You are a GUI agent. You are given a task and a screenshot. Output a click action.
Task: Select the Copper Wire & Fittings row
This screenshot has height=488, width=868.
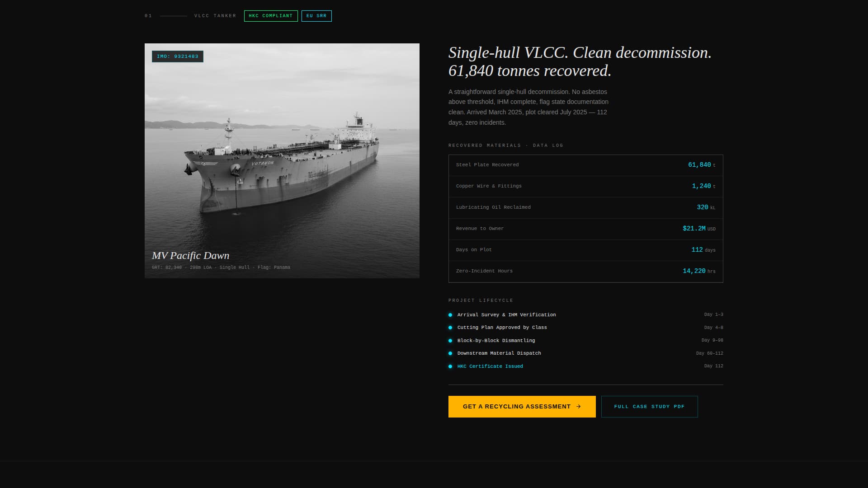pos(586,187)
